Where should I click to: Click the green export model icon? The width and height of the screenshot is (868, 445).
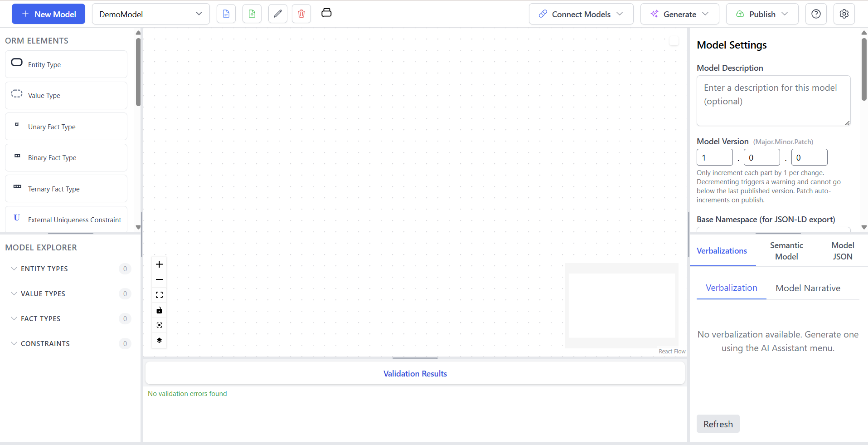coord(252,14)
